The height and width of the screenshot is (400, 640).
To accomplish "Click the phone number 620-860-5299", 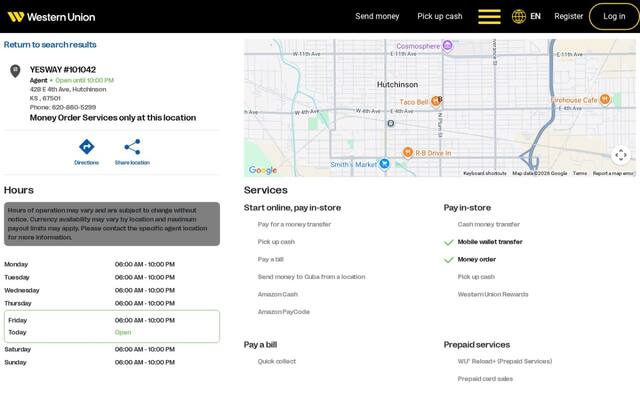I will (74, 107).
